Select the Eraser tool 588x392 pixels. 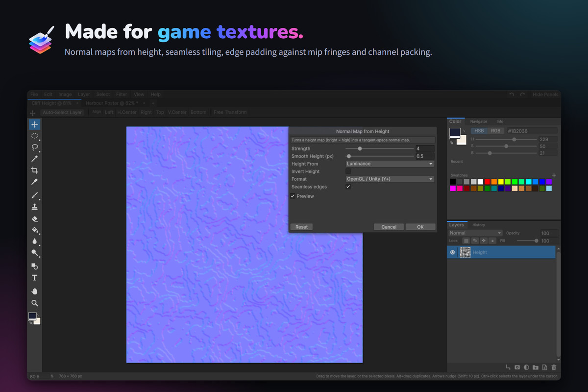[x=34, y=219]
